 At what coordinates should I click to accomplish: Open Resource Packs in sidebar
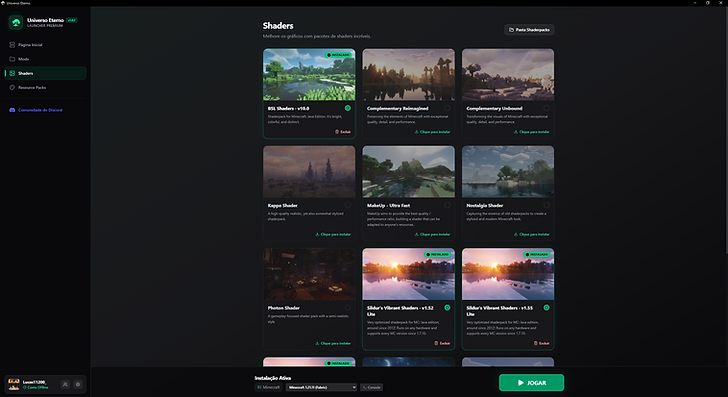pos(45,87)
